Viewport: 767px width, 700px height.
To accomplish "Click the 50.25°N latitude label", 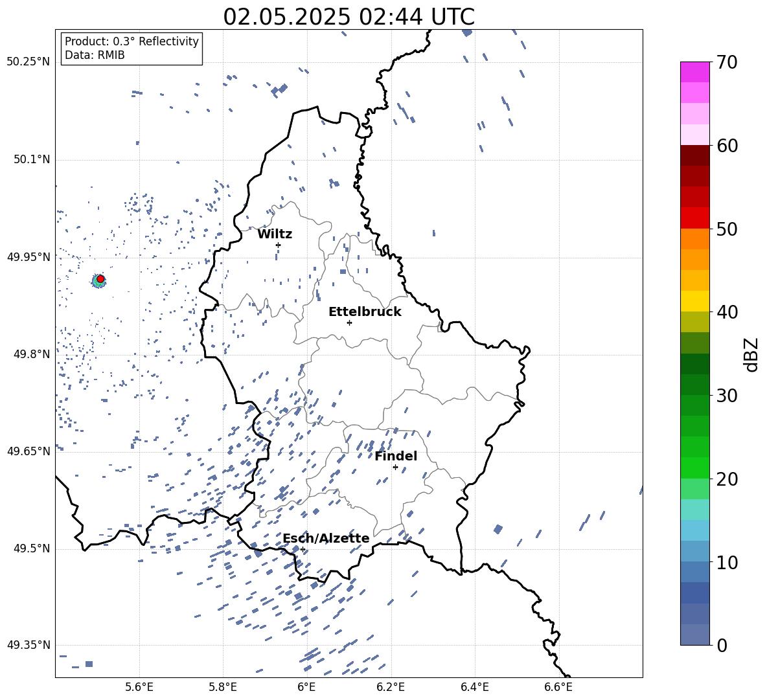I will pyautogui.click(x=29, y=62).
